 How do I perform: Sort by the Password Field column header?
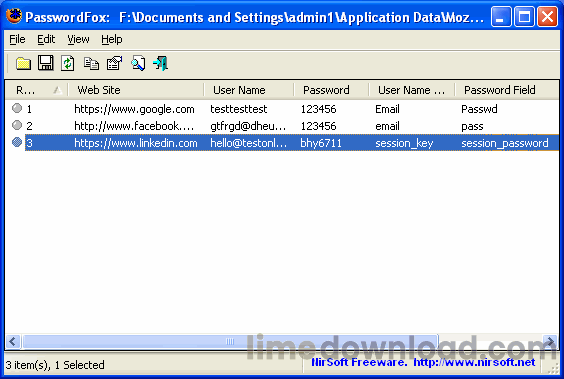click(x=507, y=90)
